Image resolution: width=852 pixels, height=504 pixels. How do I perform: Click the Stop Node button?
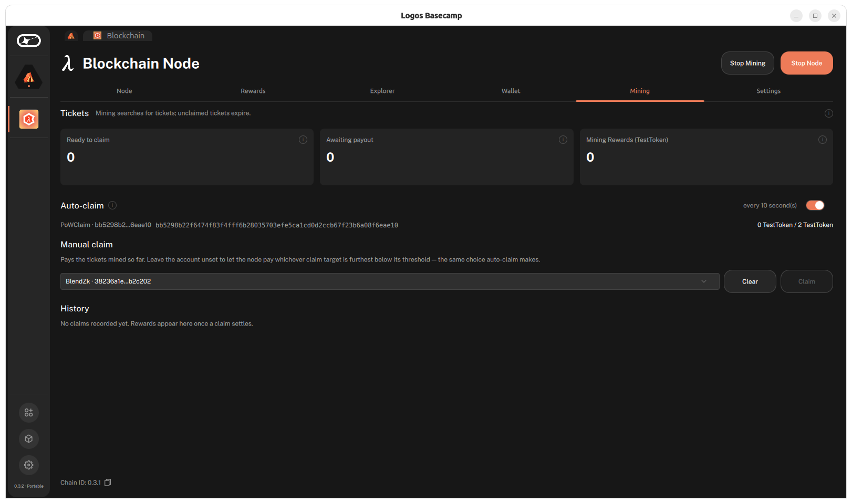pos(807,63)
